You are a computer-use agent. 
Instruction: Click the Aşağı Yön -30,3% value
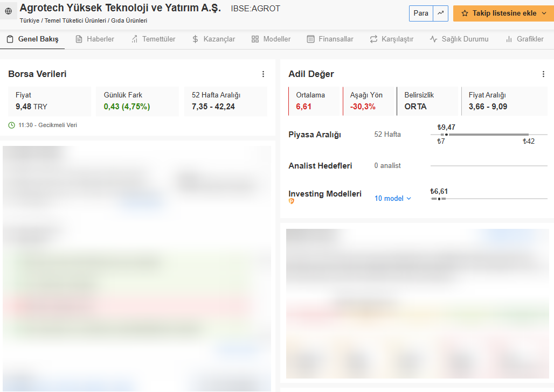(x=363, y=107)
